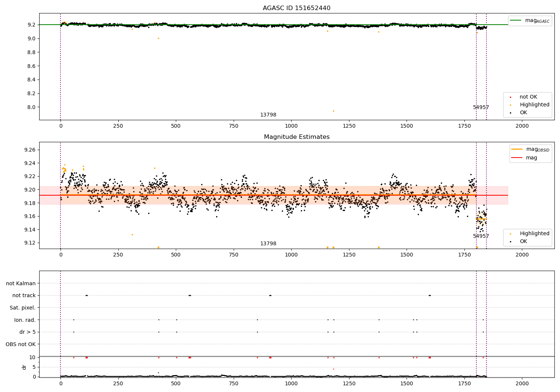
Task: Click the orange point near 9.13 in the Magnitude Estimates plot
Action: click(x=132, y=234)
